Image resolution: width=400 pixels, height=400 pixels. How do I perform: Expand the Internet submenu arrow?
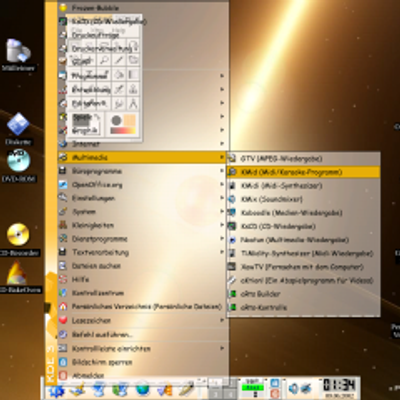222,144
